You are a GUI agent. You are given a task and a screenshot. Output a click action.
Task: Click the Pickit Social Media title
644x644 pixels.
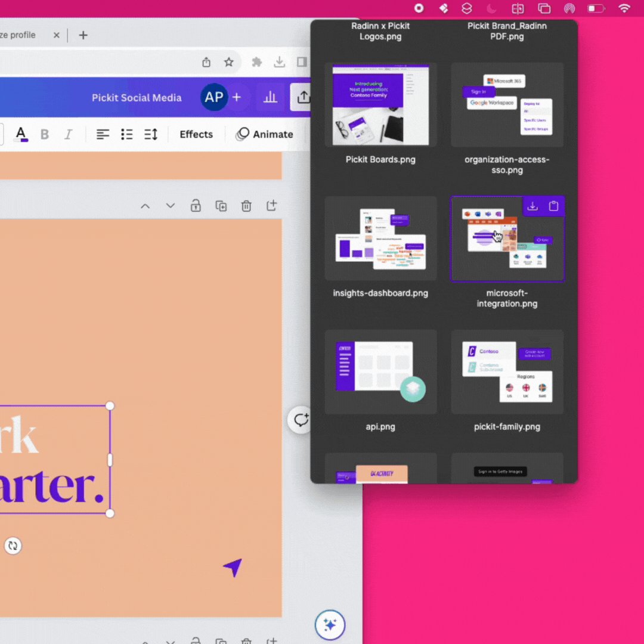pos(137,98)
